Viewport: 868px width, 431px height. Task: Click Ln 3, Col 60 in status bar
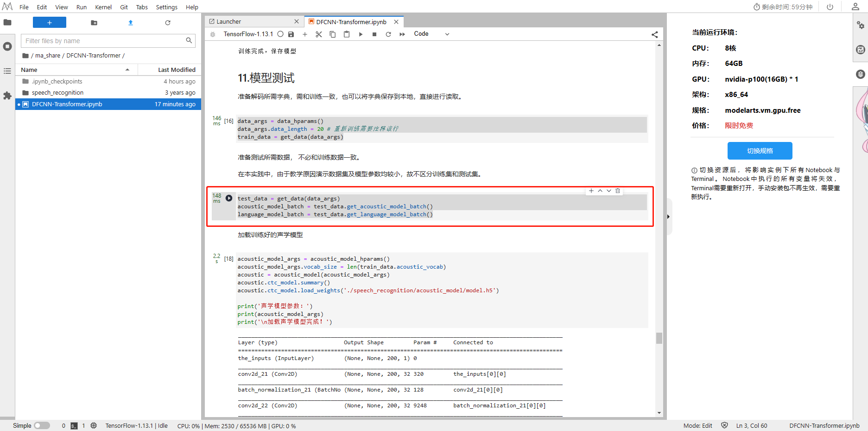[x=752, y=425]
